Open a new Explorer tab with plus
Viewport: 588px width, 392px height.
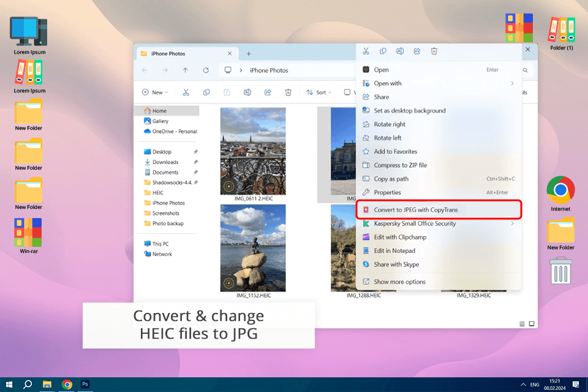tap(249, 54)
